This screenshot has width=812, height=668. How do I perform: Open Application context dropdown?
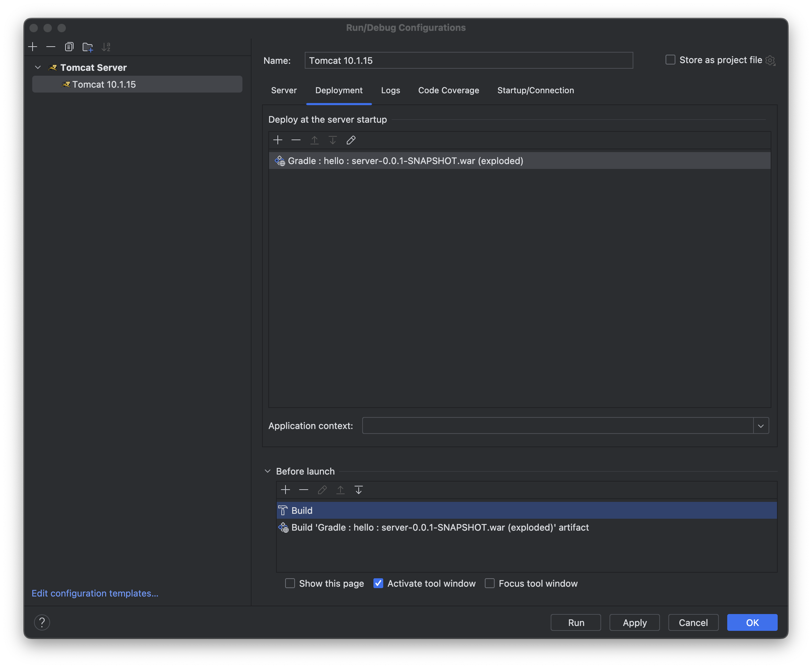761,425
